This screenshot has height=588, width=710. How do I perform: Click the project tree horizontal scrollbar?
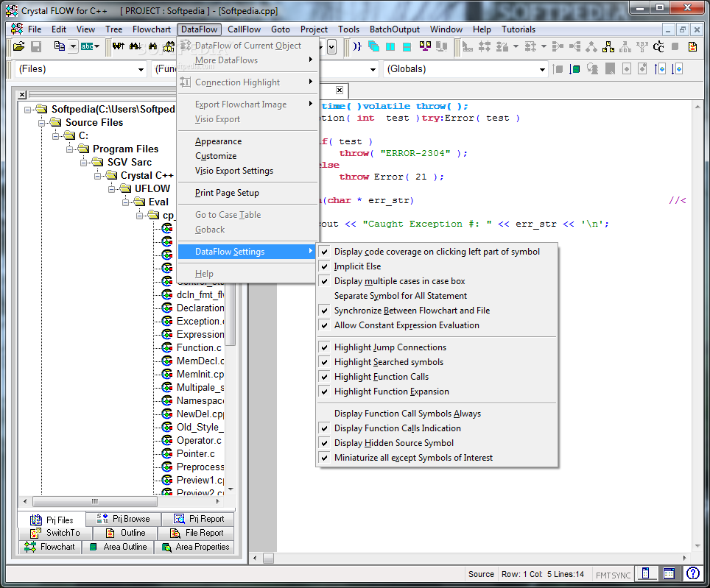coord(121,502)
